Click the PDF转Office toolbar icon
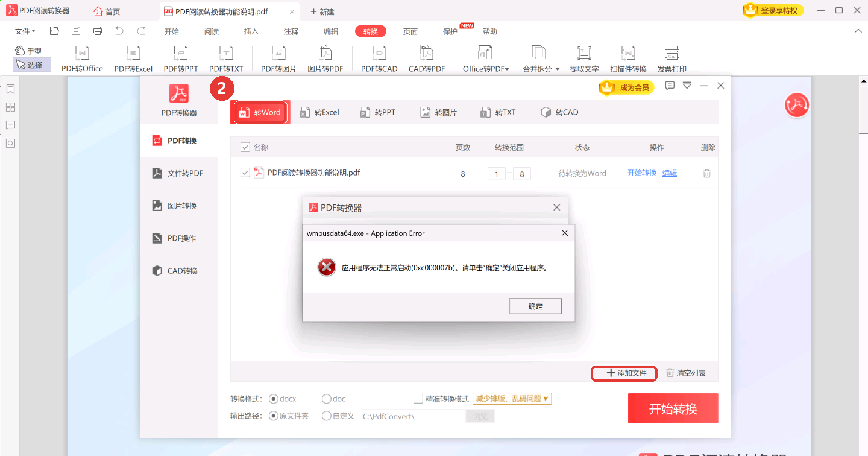 [x=82, y=59]
